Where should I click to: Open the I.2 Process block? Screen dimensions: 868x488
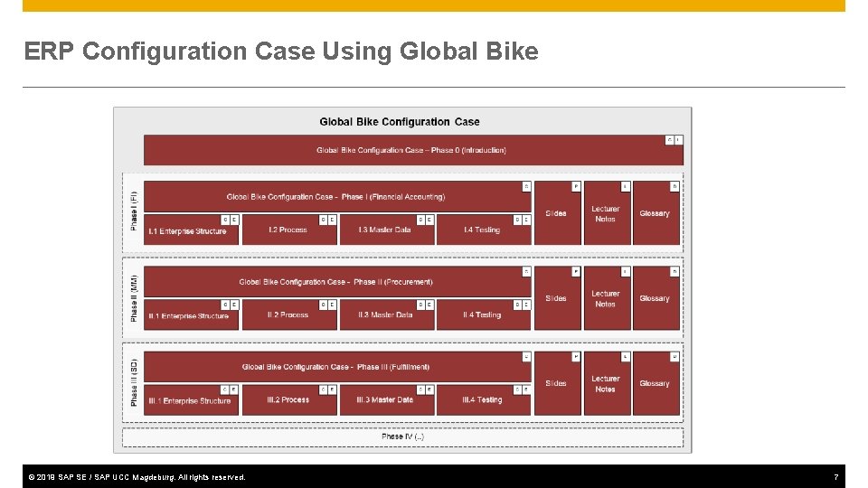[289, 230]
